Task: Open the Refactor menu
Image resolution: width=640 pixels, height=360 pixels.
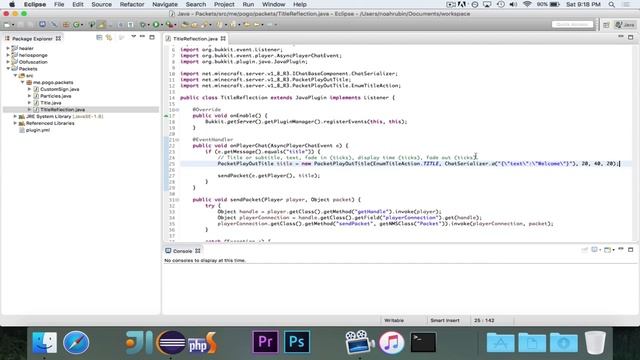Action: click(132, 4)
